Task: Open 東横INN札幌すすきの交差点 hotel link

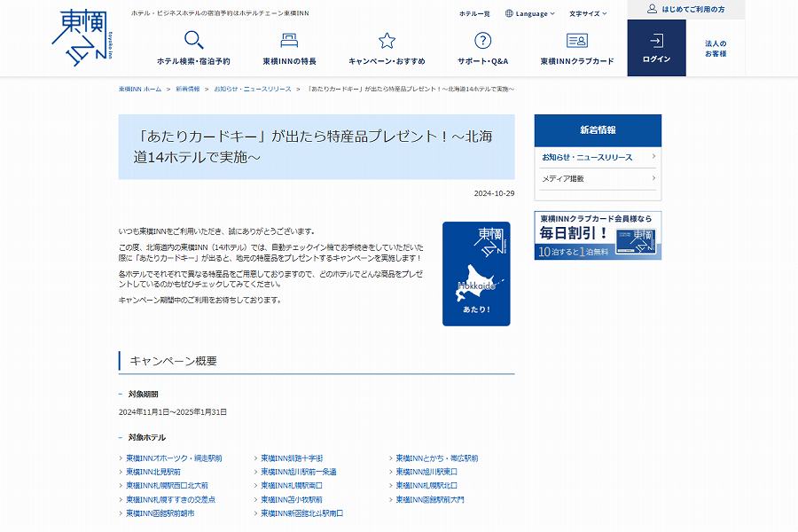Action: [x=170, y=499]
